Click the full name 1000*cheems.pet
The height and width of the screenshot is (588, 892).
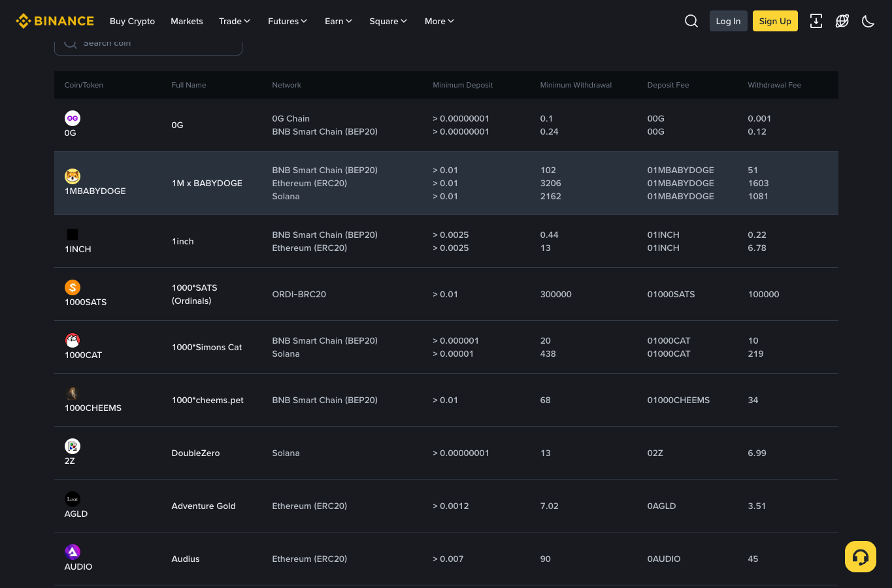[x=208, y=400]
